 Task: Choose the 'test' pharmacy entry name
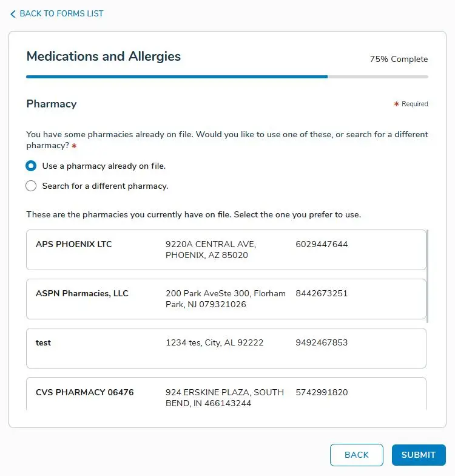(x=43, y=343)
